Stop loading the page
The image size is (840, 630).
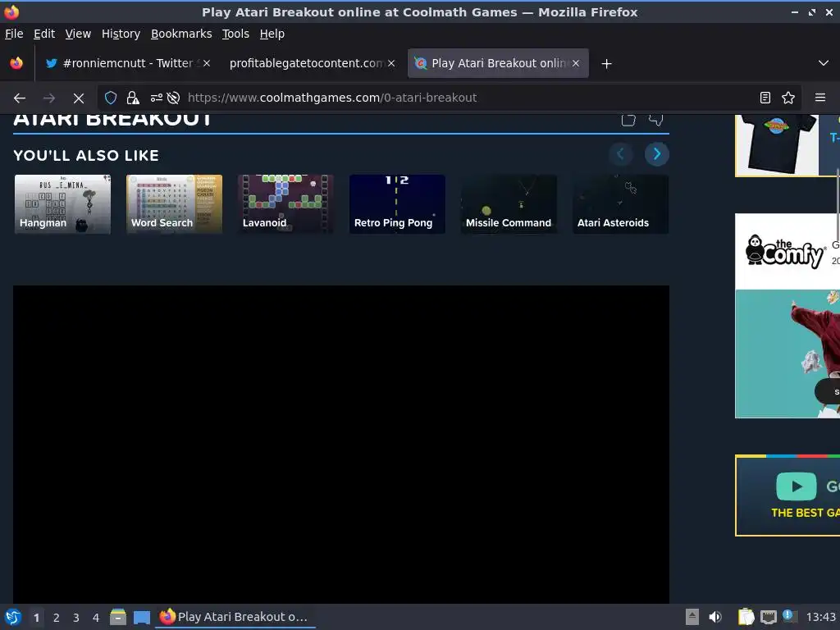[x=78, y=98]
